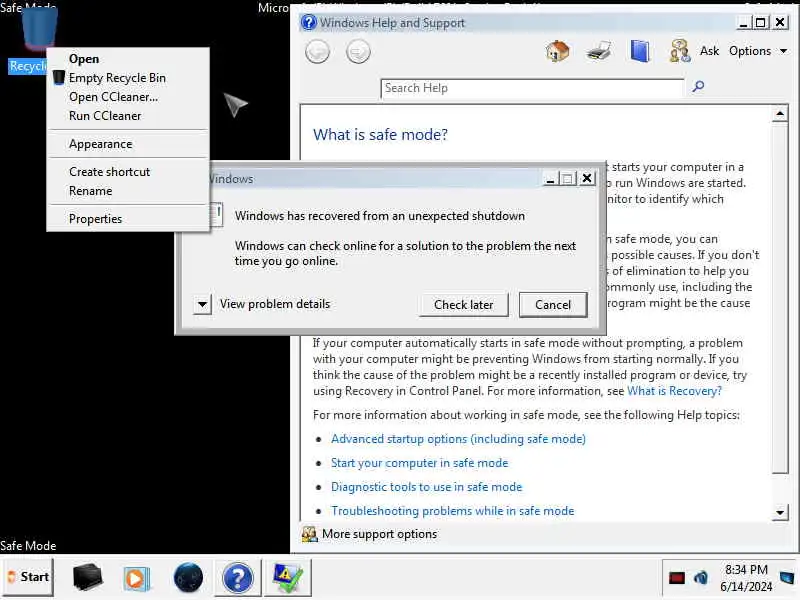
Task: Maximize the Help and Support window
Action: click(761, 22)
